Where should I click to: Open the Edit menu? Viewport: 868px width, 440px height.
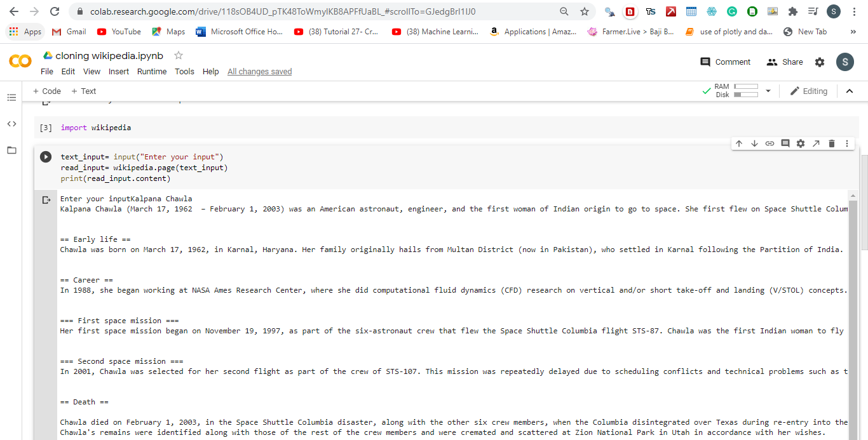click(x=68, y=72)
